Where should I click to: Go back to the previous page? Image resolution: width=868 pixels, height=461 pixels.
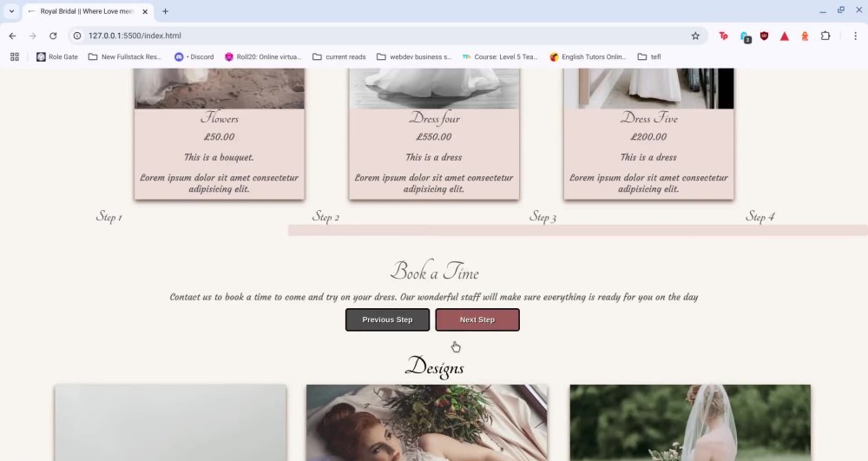click(x=12, y=36)
